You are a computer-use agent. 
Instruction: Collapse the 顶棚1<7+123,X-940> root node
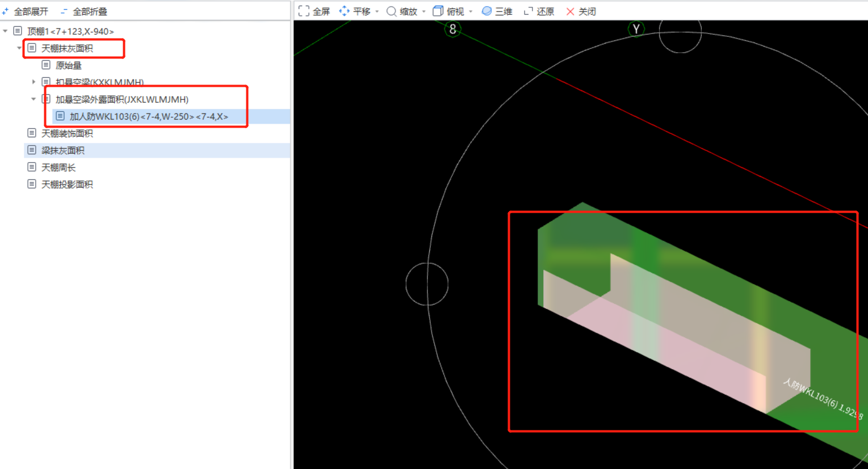[x=5, y=31]
